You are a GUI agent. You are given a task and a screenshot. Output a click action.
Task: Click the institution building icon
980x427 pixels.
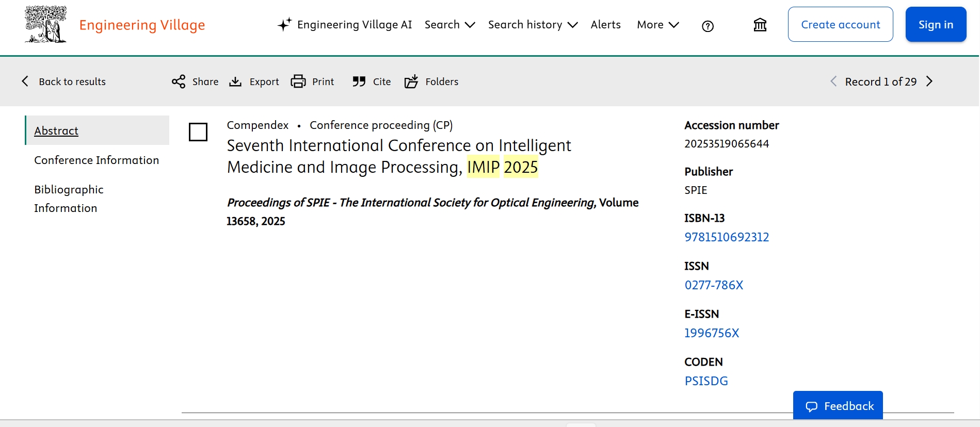(x=760, y=25)
